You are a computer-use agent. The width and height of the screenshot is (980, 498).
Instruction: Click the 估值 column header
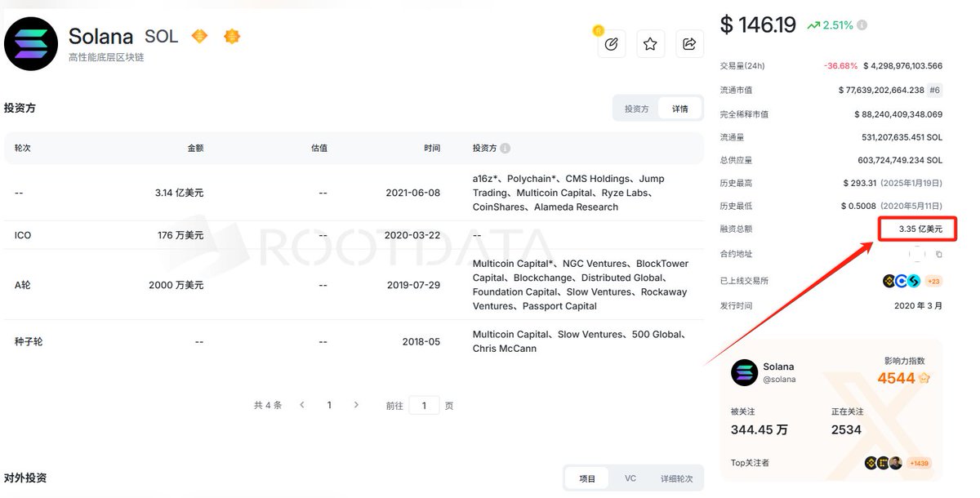coord(319,149)
